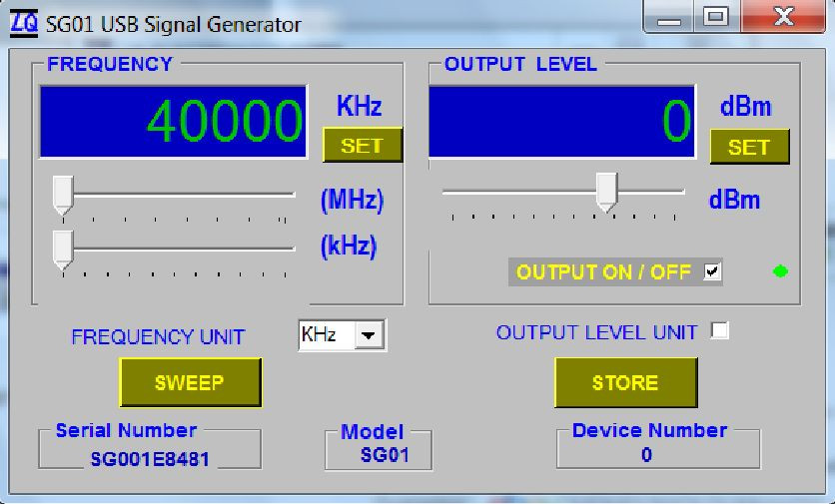The width and height of the screenshot is (835, 504).
Task: Maximize the Signal Generator window
Action: [716, 18]
